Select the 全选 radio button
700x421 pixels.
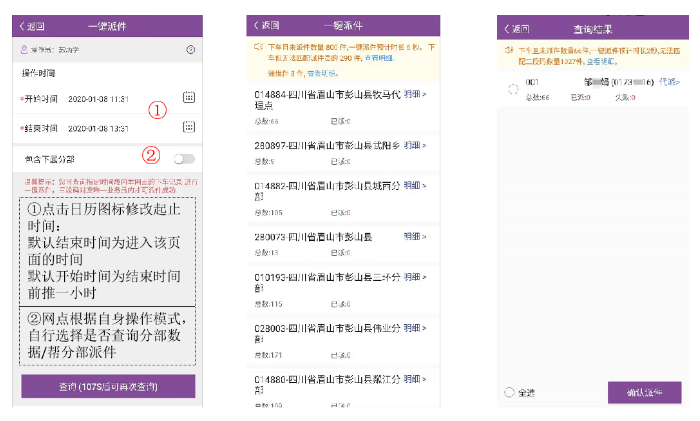[510, 392]
